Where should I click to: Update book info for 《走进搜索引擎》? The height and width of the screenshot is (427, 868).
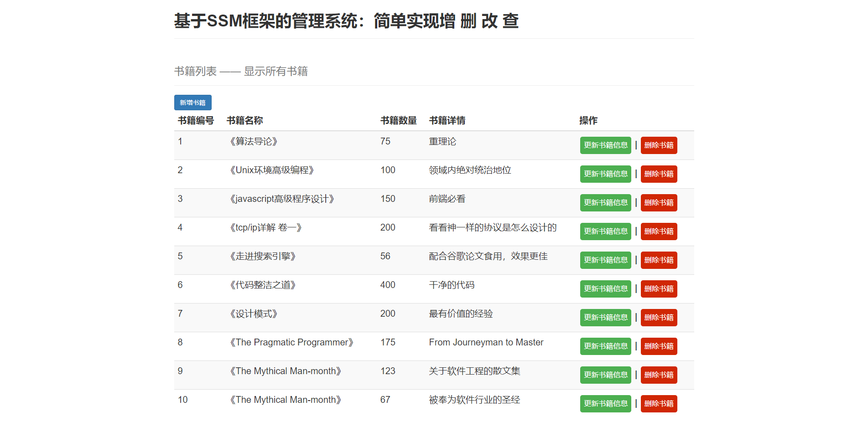(x=605, y=260)
